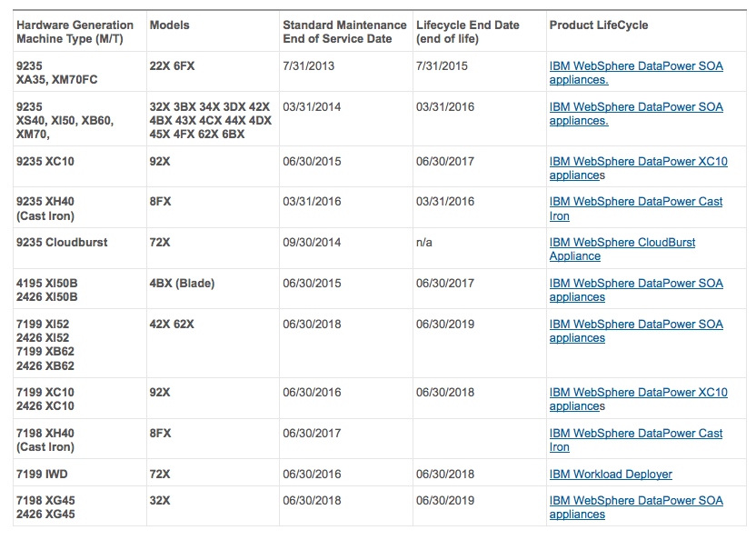Open IBM WebSphere CloudBurst Appliance link
This screenshot has width=756, height=540.
click(622, 249)
